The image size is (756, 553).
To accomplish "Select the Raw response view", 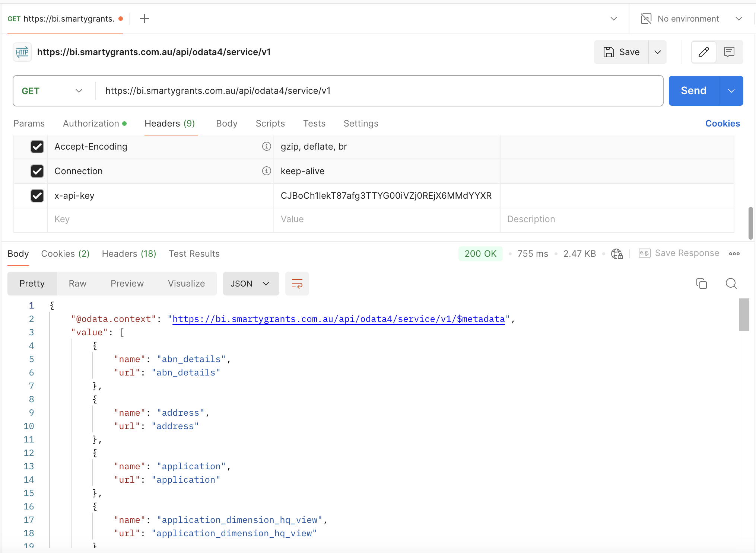I will (77, 284).
